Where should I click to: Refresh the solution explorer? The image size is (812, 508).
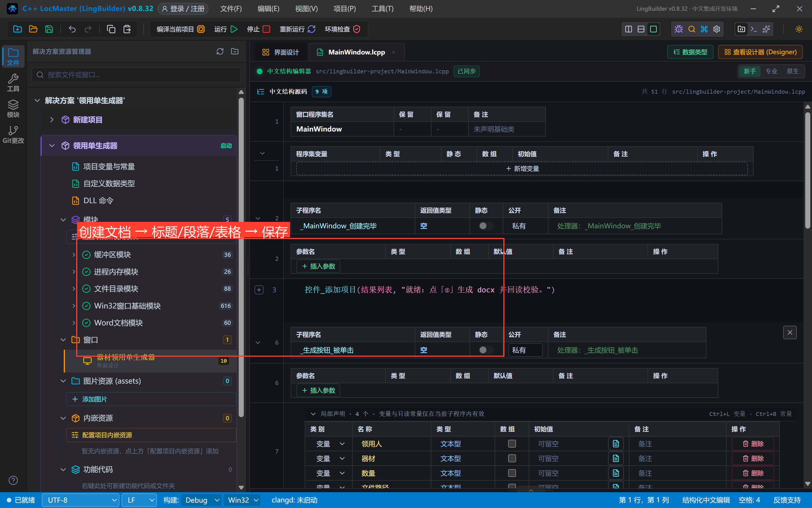pos(220,51)
